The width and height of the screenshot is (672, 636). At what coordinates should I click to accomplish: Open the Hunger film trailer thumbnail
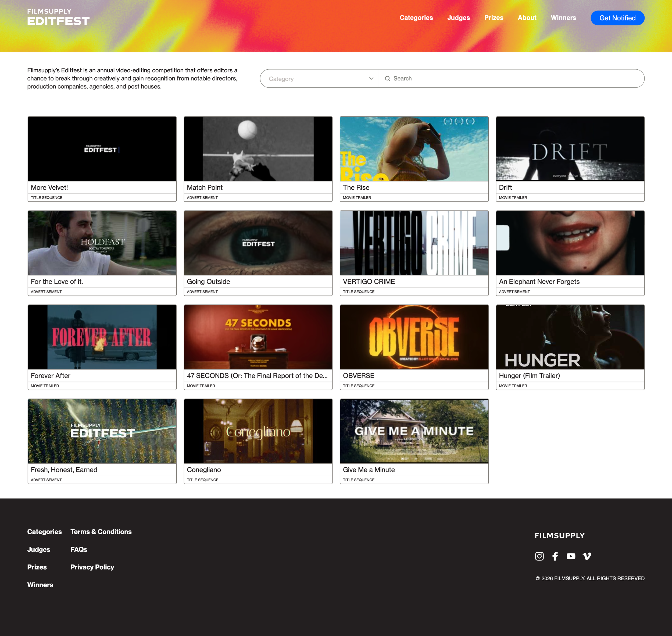click(570, 337)
